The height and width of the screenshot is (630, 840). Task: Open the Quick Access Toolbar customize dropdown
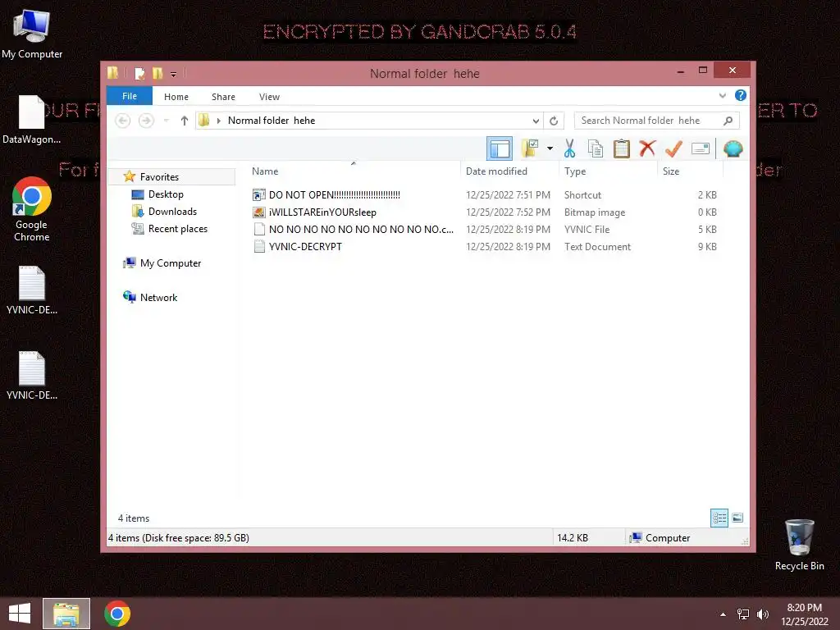pyautogui.click(x=174, y=75)
